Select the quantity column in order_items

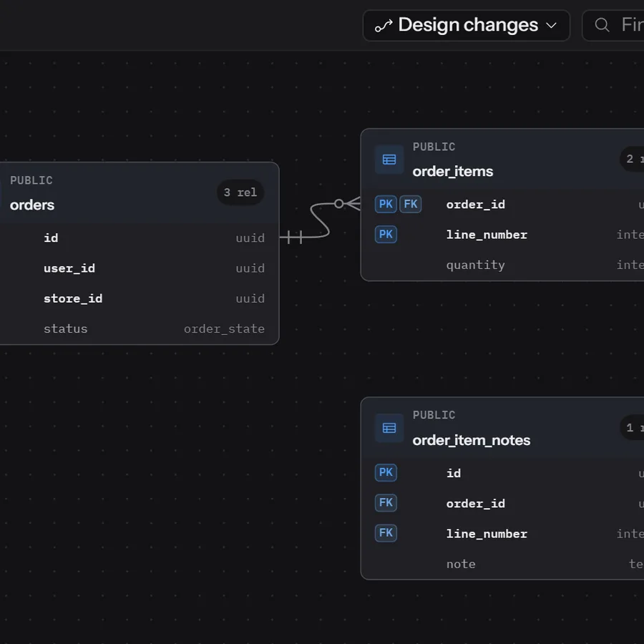[x=476, y=265]
